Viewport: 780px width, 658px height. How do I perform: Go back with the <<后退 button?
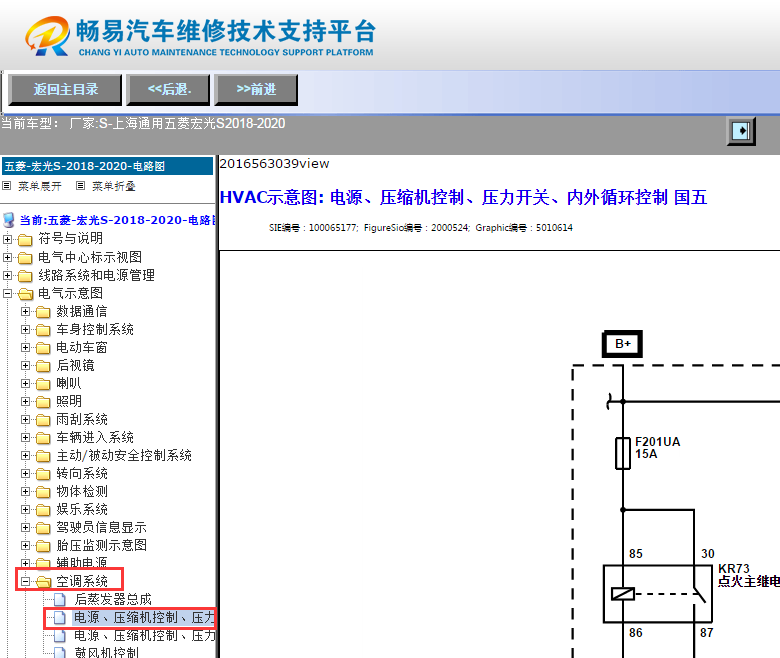tap(168, 90)
